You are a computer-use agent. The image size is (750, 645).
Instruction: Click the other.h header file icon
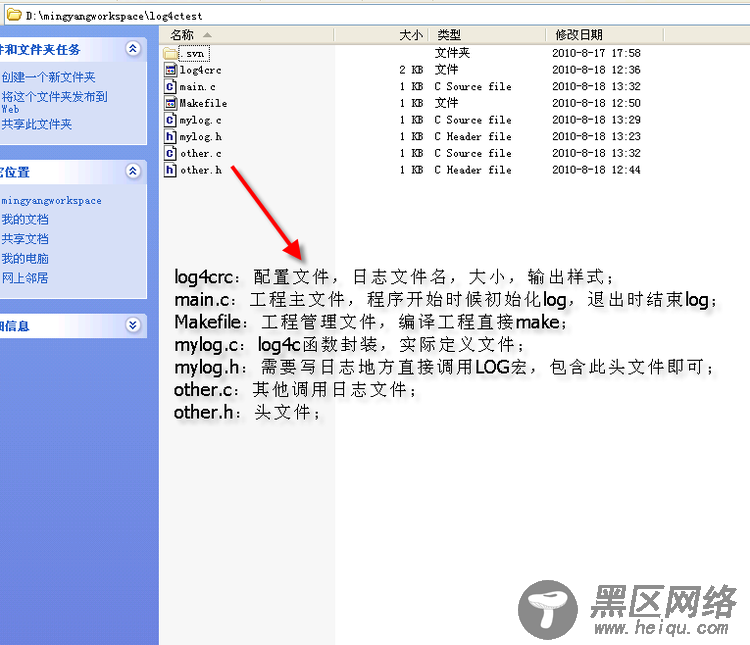coord(170,170)
